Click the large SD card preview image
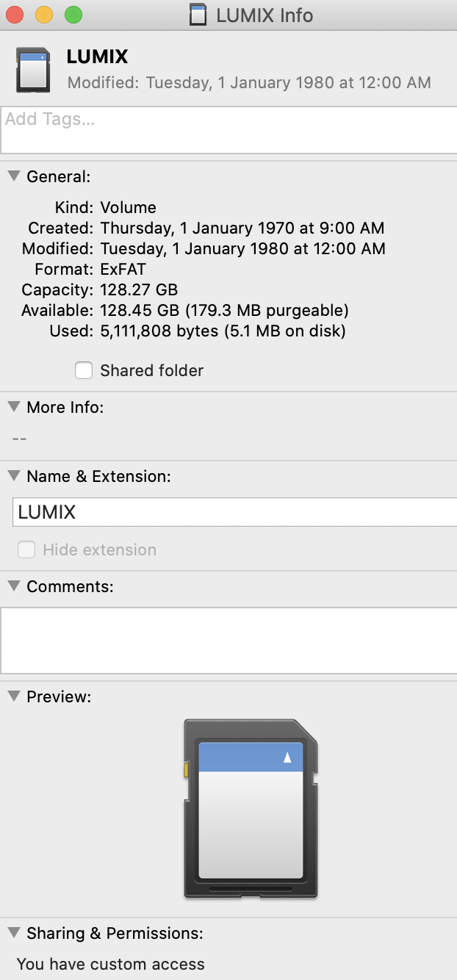This screenshot has height=980, width=457. (x=251, y=809)
